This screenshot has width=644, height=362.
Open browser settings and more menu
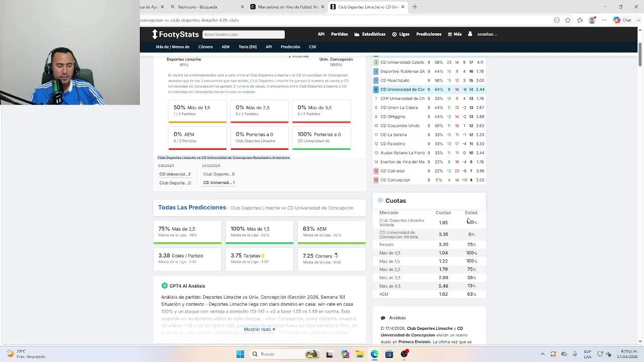coord(604,20)
